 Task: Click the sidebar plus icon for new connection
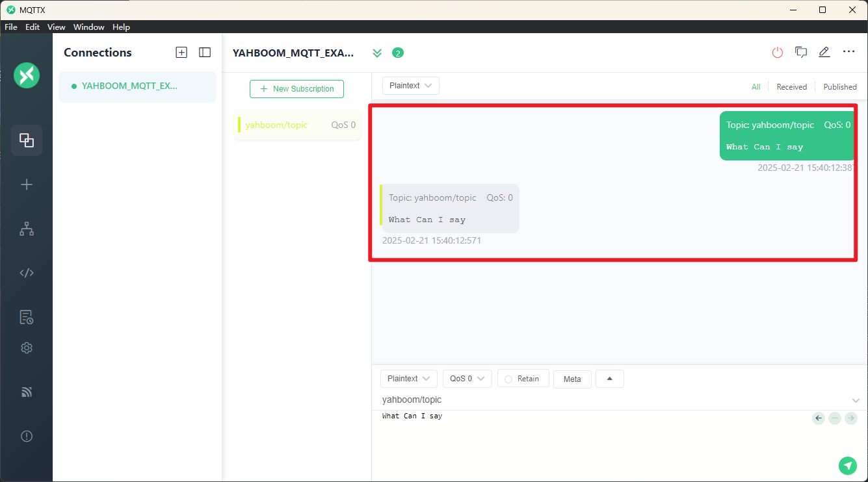(27, 184)
